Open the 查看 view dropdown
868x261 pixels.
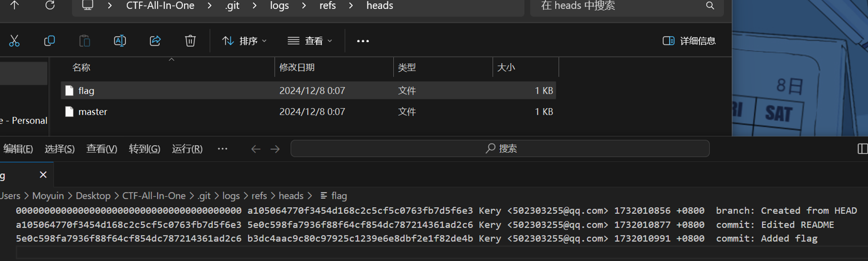tap(310, 41)
